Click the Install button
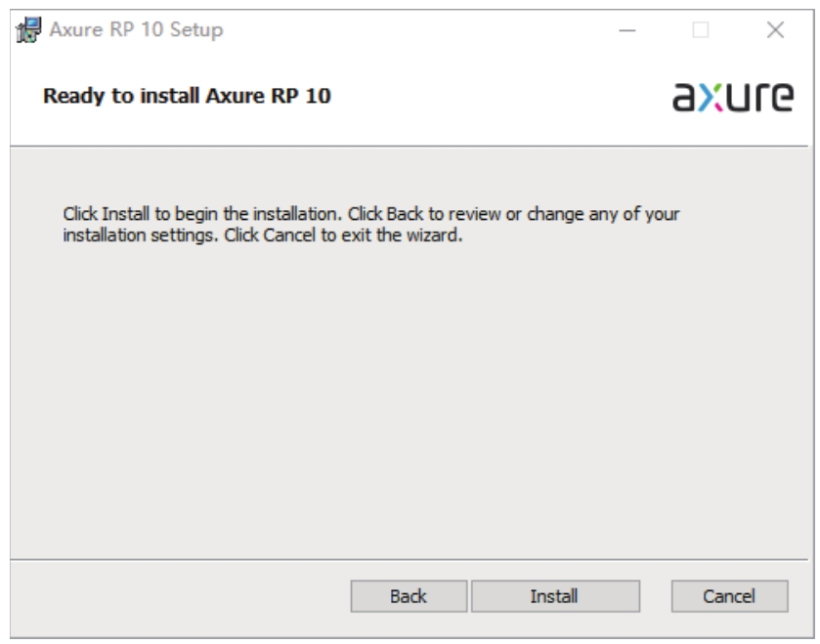The width and height of the screenshot is (820, 644). [554, 595]
